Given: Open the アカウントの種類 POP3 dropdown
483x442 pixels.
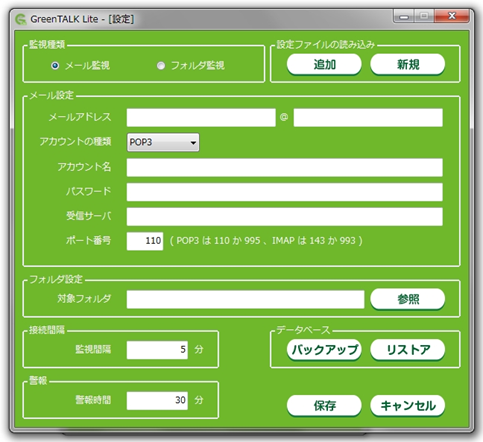Looking at the screenshot, I should click(163, 142).
